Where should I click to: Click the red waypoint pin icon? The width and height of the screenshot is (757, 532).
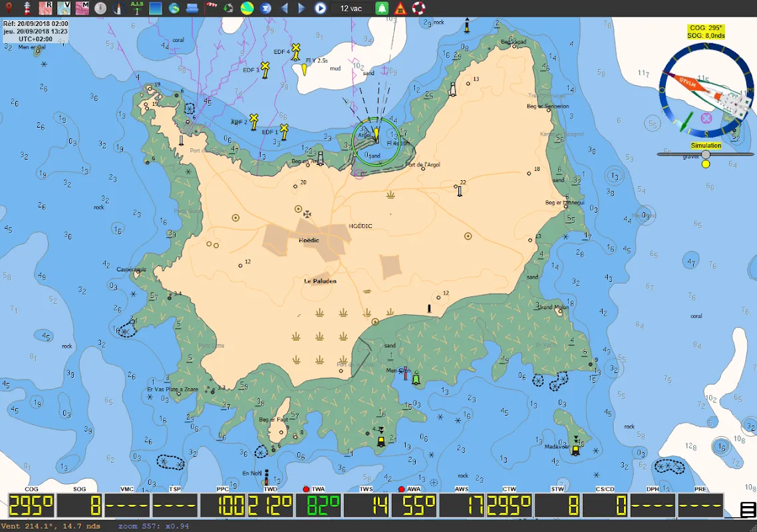click(9, 8)
